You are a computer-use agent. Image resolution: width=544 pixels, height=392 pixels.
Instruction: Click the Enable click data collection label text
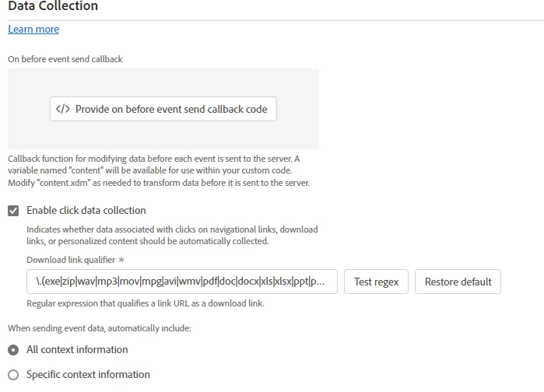click(86, 210)
